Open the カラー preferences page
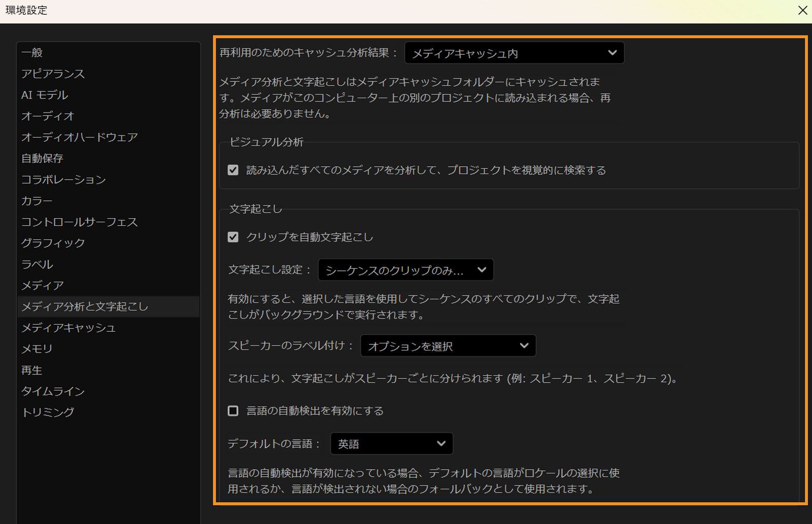 pos(36,200)
